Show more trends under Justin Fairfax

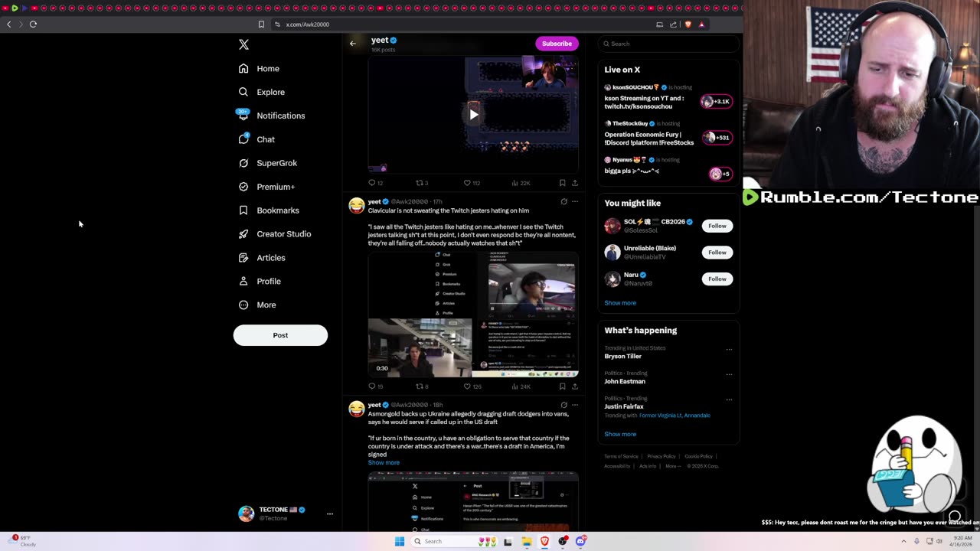(x=620, y=434)
